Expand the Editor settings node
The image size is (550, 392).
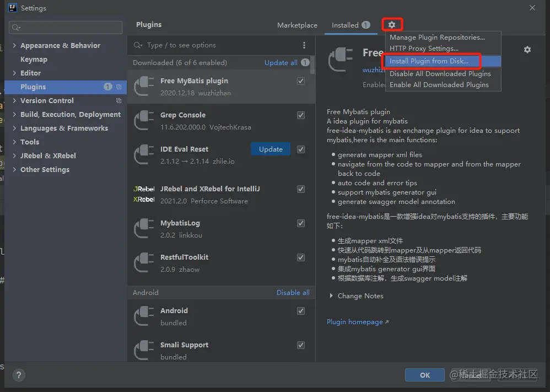click(x=14, y=73)
